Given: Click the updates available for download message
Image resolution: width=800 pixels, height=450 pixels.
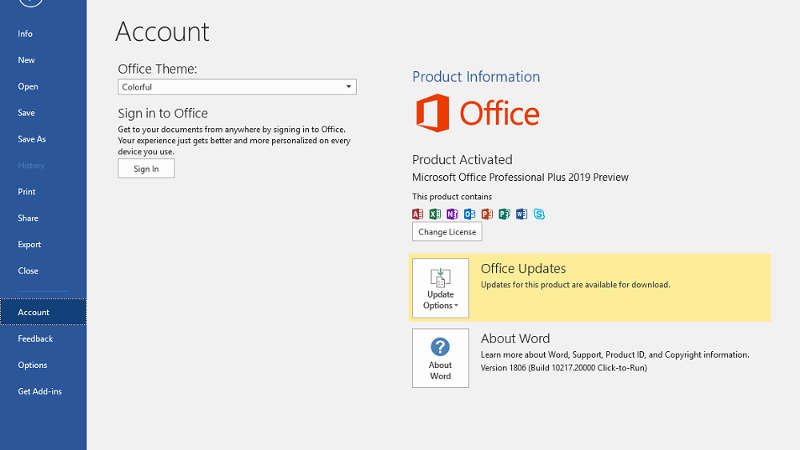Looking at the screenshot, I should tap(576, 285).
